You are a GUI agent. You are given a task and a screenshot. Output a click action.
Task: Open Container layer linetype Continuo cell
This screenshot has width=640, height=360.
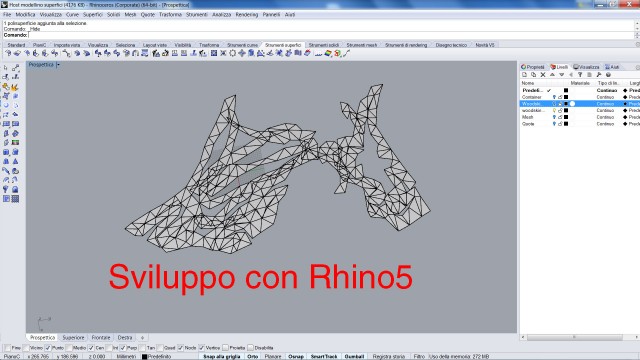(x=605, y=97)
